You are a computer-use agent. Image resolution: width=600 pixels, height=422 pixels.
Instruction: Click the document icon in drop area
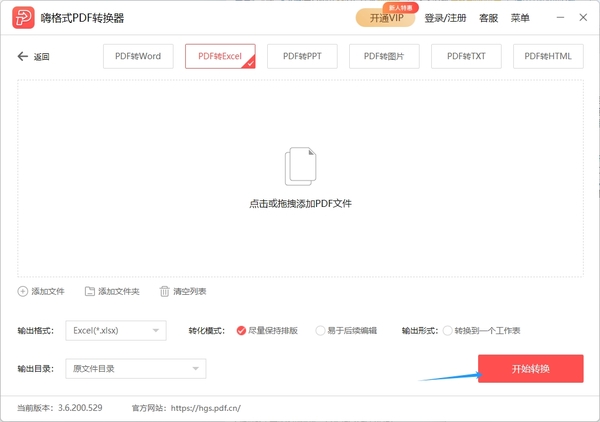[300, 166]
